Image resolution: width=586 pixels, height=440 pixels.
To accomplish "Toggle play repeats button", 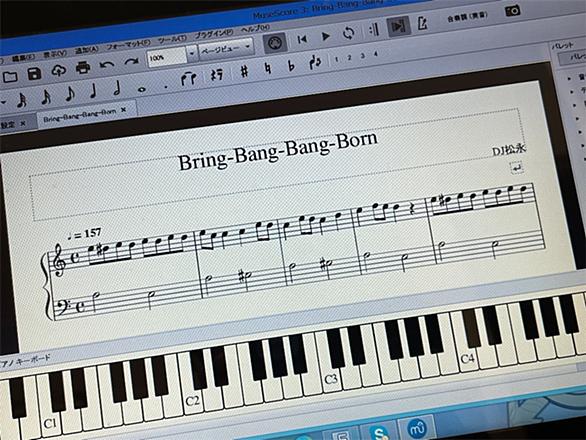I will click(374, 30).
